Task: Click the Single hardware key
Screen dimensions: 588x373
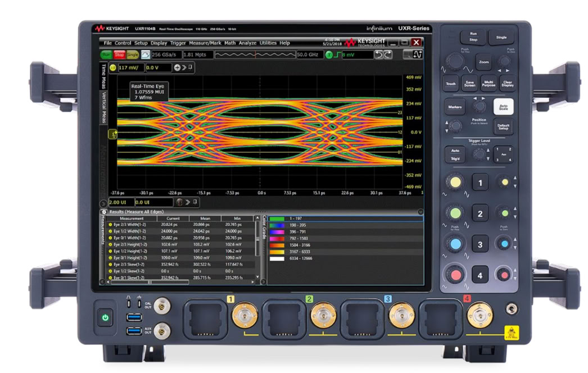Action: click(x=501, y=37)
